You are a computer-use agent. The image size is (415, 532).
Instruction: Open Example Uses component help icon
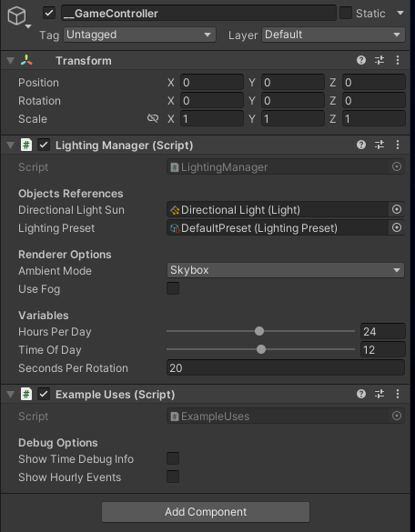[x=361, y=394]
